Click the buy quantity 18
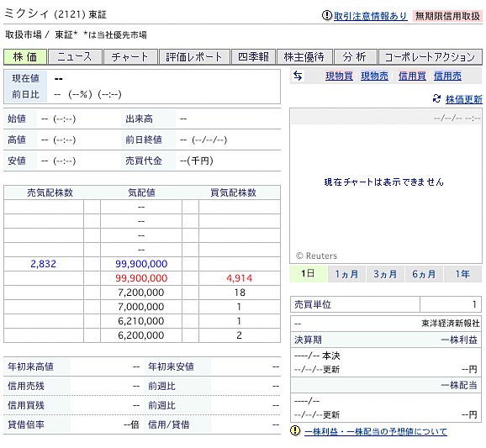This screenshot has width=486, height=448. (240, 293)
